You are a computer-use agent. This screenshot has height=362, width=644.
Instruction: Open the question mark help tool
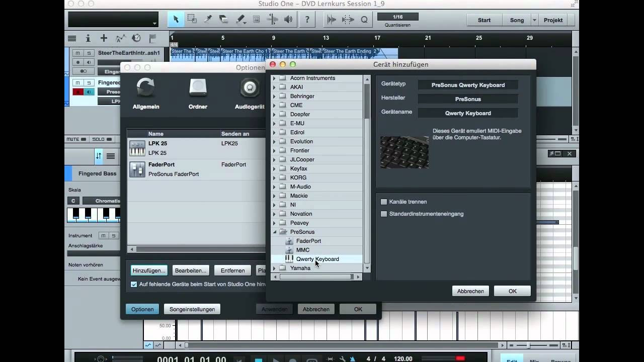307,20
